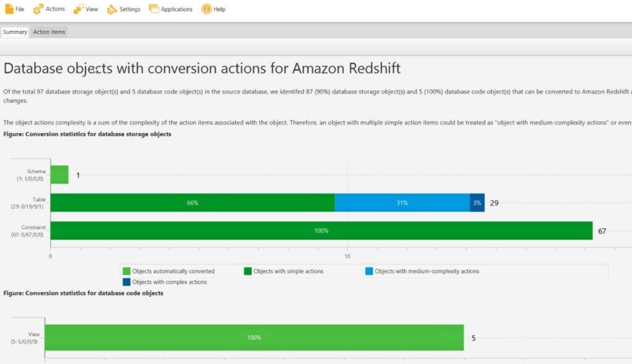Click the 31% medium-complexity Table segment
The width and height of the screenshot is (632, 364).
(402, 203)
